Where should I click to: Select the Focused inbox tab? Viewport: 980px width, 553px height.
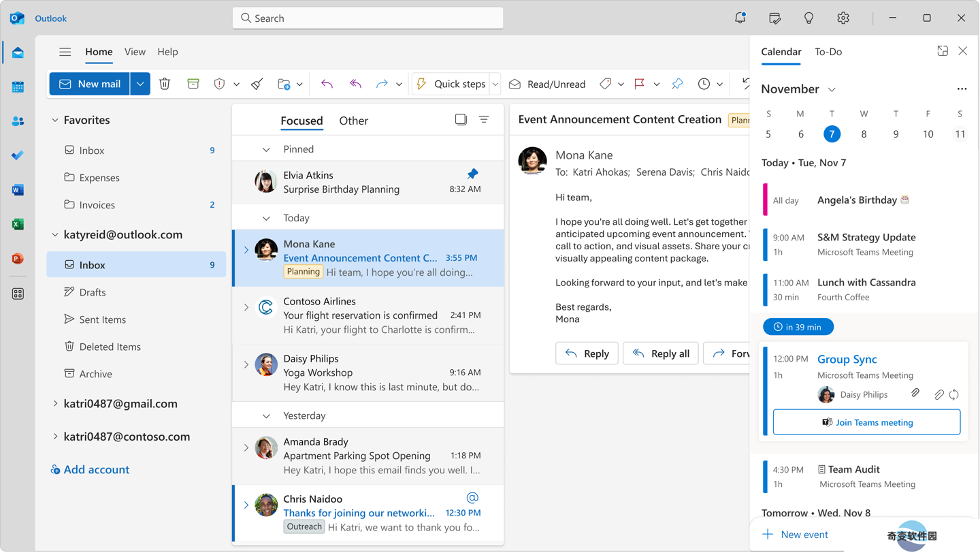301,121
